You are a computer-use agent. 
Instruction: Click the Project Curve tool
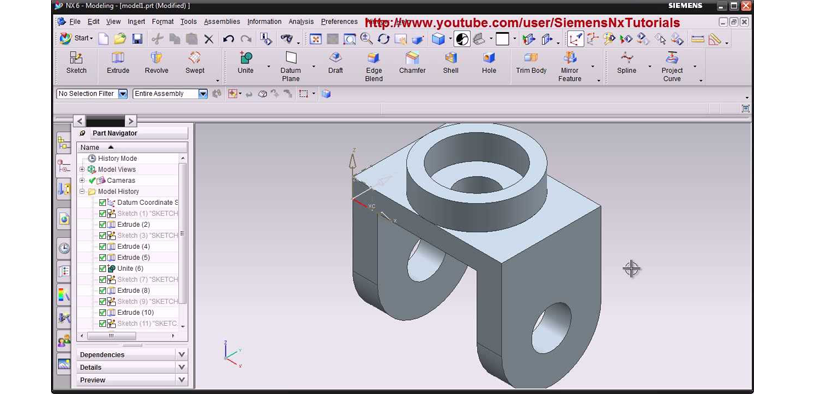tap(672, 67)
